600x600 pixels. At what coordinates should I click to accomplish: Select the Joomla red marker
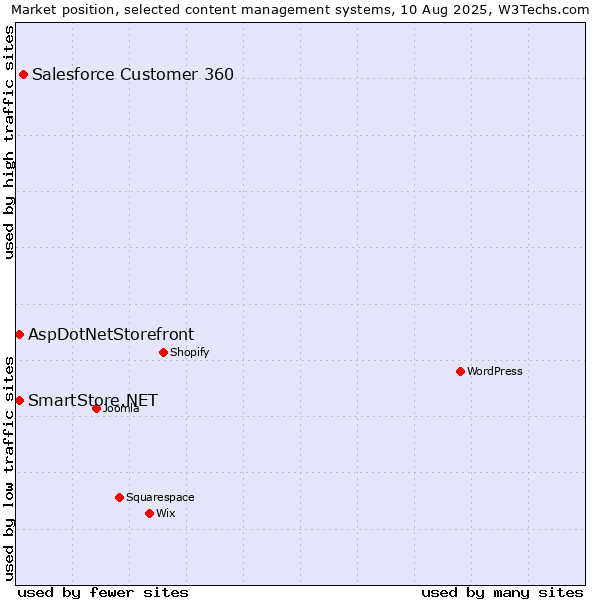click(96, 409)
